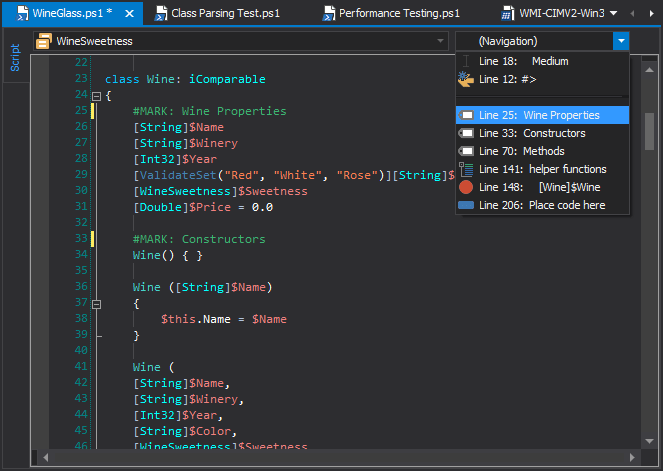
Task: Jump to Line 33: Constructors
Action: pos(542,133)
